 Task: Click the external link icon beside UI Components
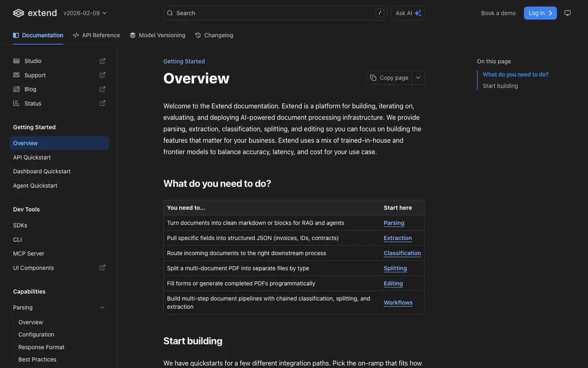point(102,268)
